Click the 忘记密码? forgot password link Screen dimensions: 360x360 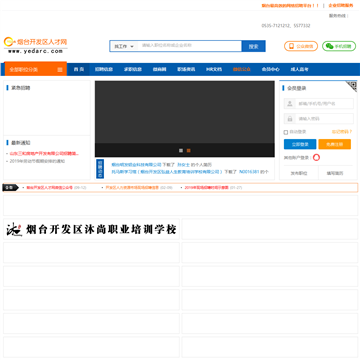(342, 132)
